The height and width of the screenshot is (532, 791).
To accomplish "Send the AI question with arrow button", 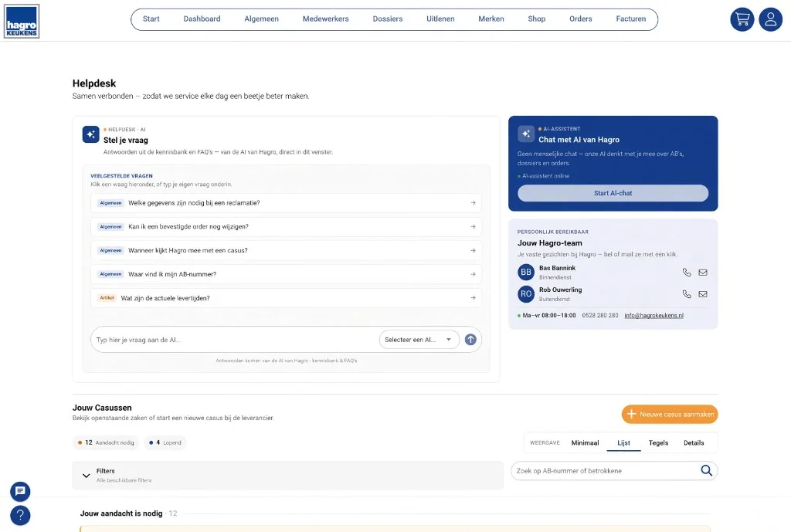I will [470, 340].
